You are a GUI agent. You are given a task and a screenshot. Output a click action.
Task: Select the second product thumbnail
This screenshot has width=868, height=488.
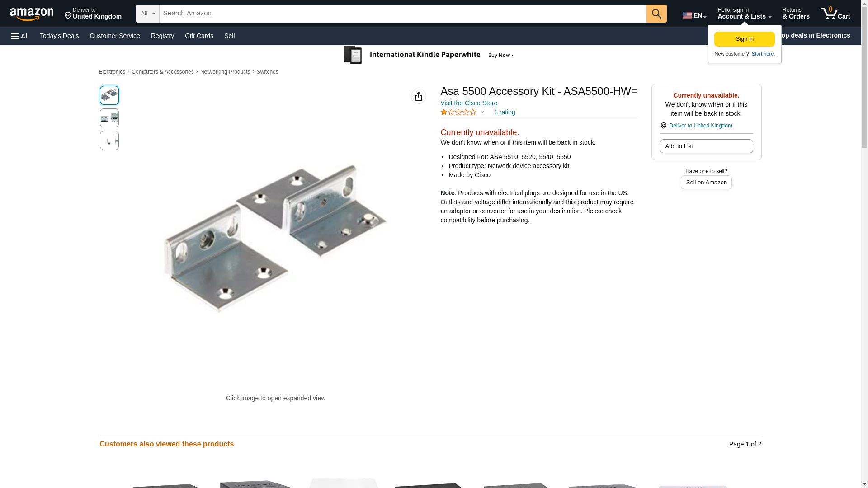[x=109, y=118]
